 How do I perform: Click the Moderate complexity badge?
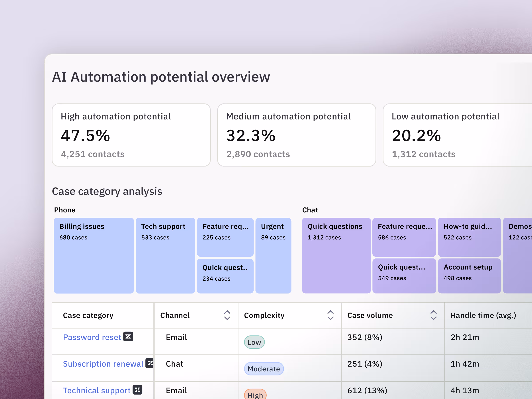click(264, 368)
